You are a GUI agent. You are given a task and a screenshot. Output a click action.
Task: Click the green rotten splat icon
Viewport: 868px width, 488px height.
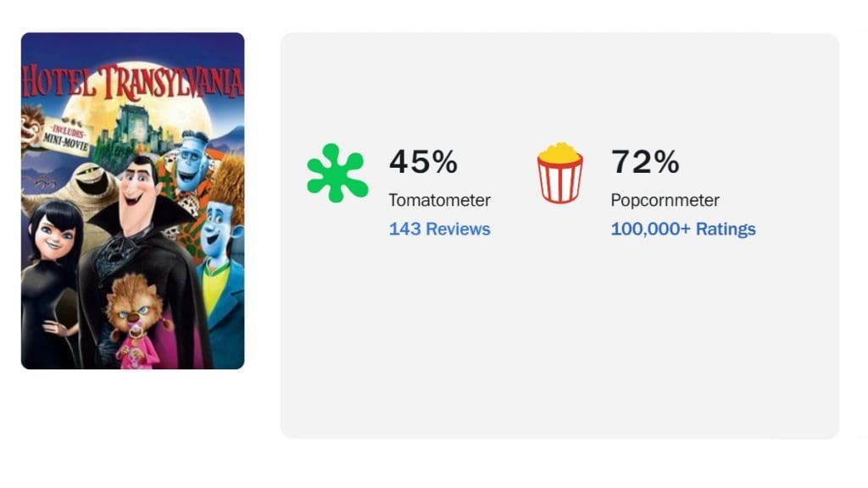coord(337,174)
